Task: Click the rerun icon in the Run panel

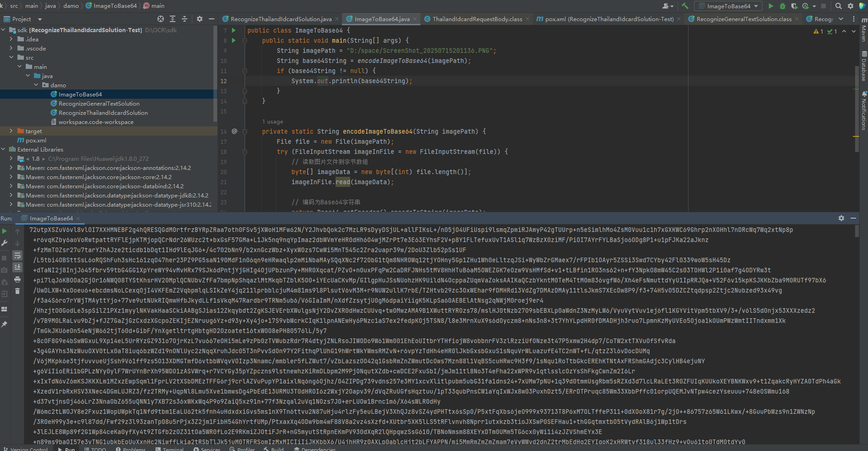Action: pyautogui.click(x=5, y=231)
